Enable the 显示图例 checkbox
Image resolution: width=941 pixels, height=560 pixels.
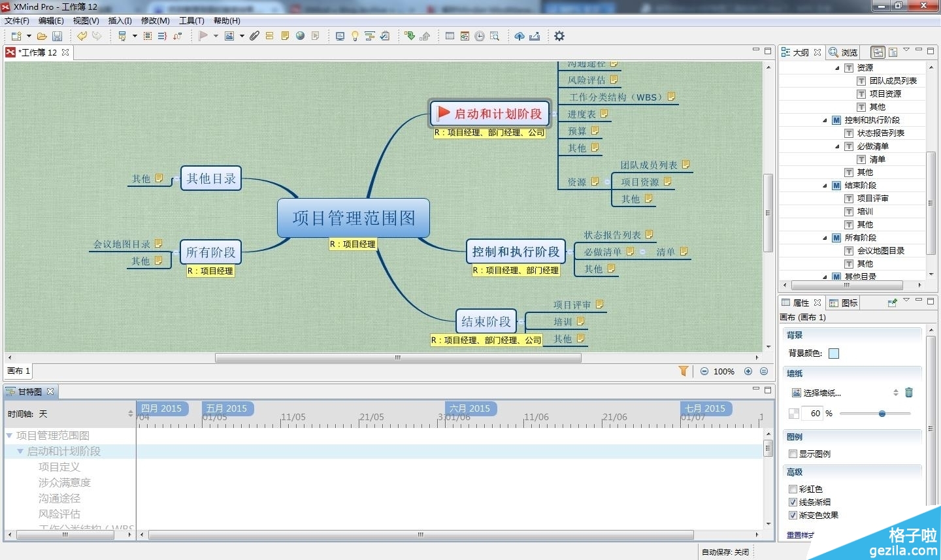pos(793,453)
